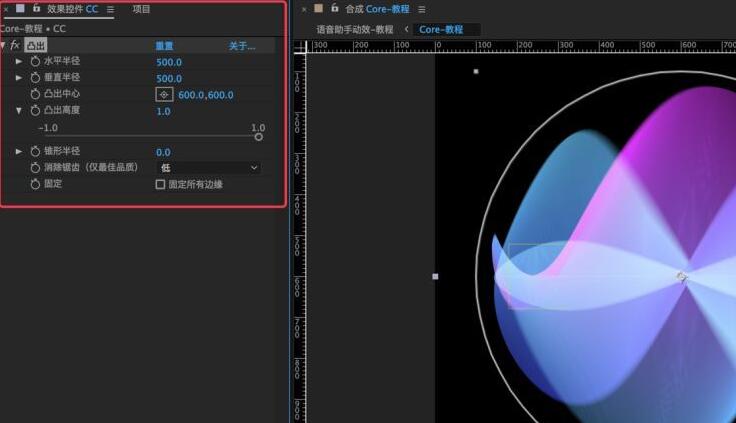Open the 消除锯齿 quality dropdown

tap(208, 168)
